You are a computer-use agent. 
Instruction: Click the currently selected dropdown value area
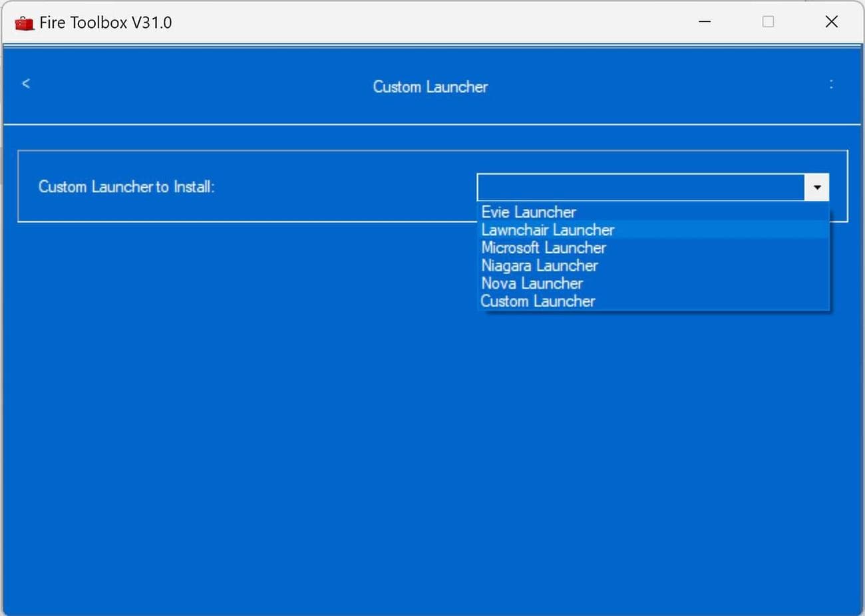tap(639, 187)
